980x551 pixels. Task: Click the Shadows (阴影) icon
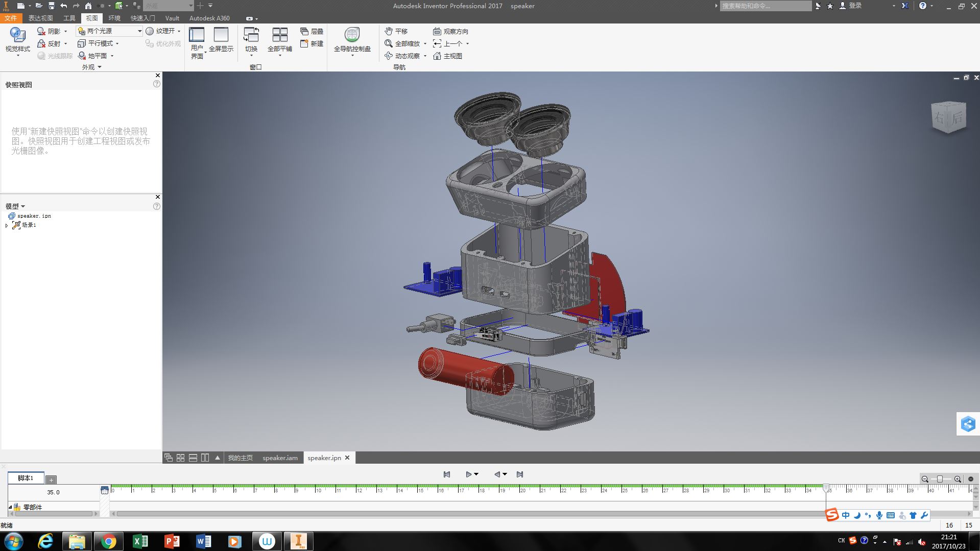pyautogui.click(x=41, y=31)
